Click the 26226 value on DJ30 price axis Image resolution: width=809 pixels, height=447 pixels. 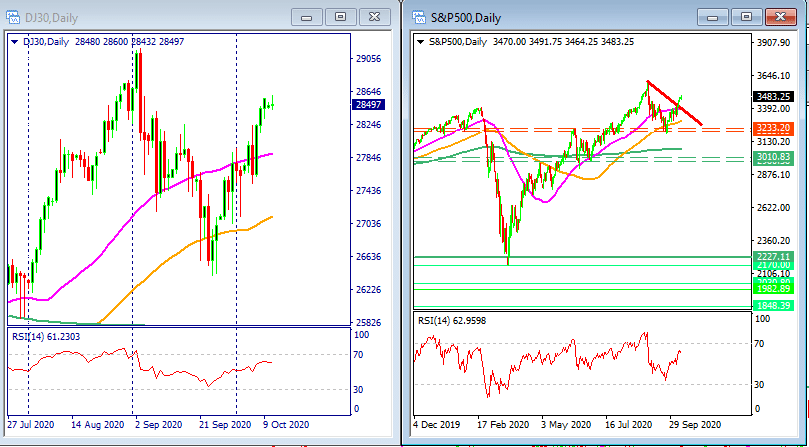click(x=368, y=290)
